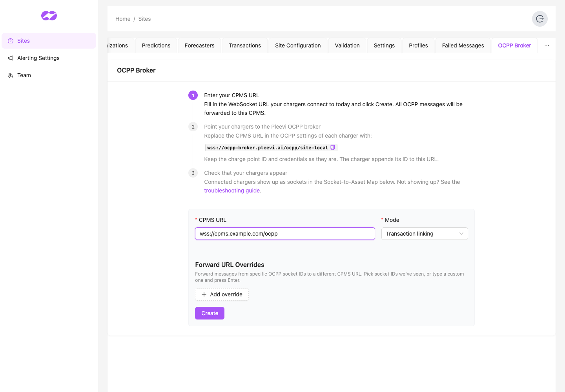Image resolution: width=565 pixels, height=392 pixels.
Task: Click the Team people icon
Action: tap(11, 75)
